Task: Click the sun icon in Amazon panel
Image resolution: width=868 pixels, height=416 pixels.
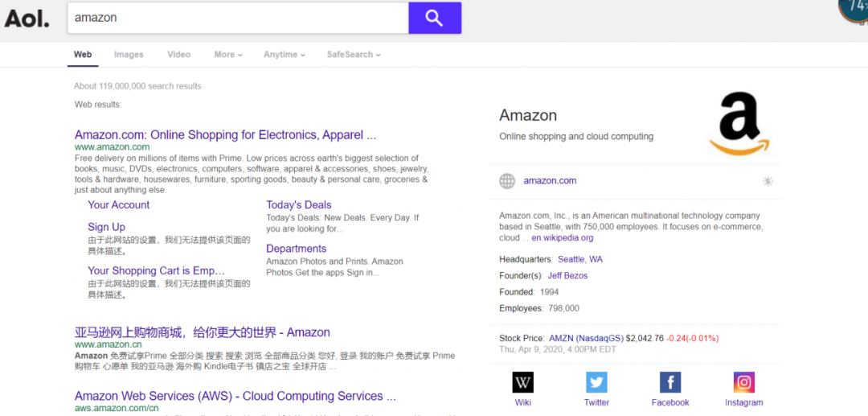Action: tap(768, 181)
